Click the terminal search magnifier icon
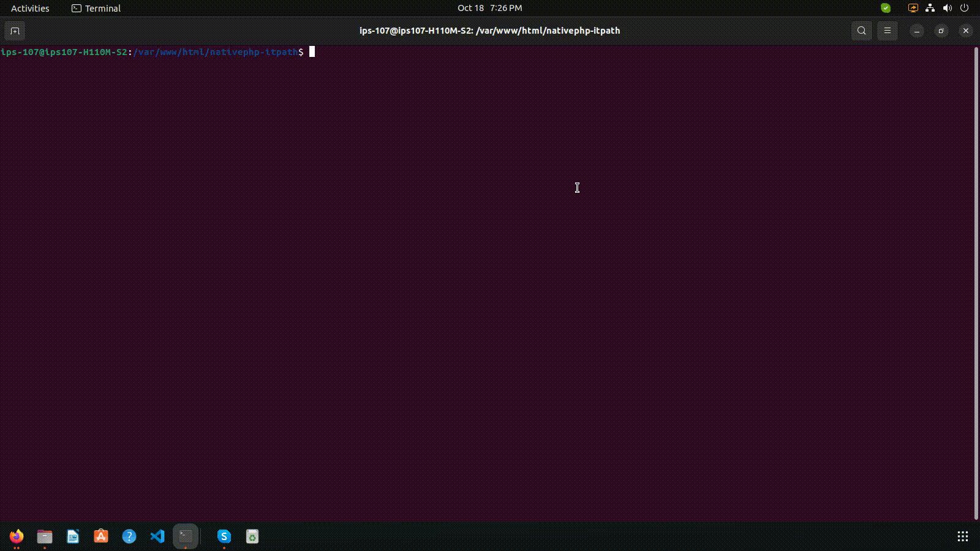This screenshot has height=551, width=980. (861, 31)
